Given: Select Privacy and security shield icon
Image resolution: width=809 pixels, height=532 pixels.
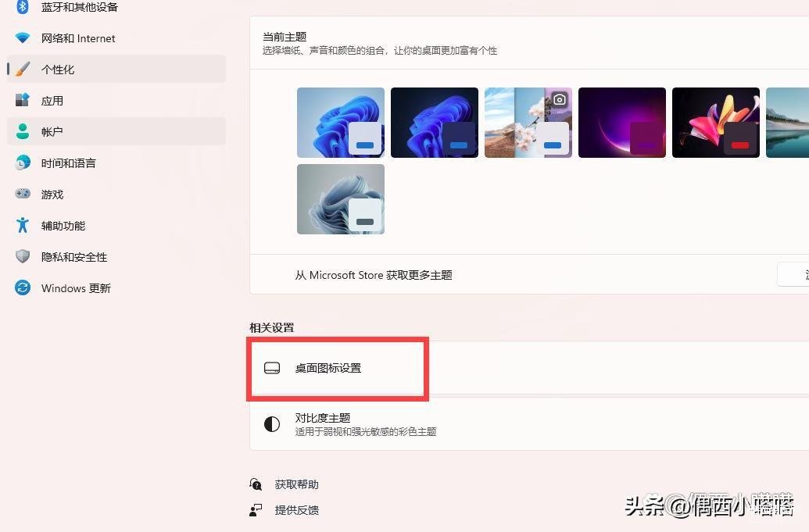Looking at the screenshot, I should coord(22,256).
